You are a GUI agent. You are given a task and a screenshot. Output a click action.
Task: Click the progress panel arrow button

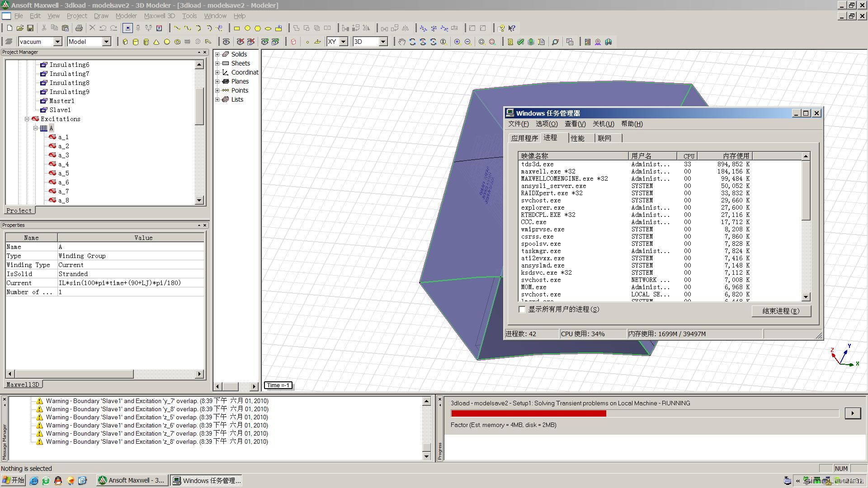(x=853, y=413)
